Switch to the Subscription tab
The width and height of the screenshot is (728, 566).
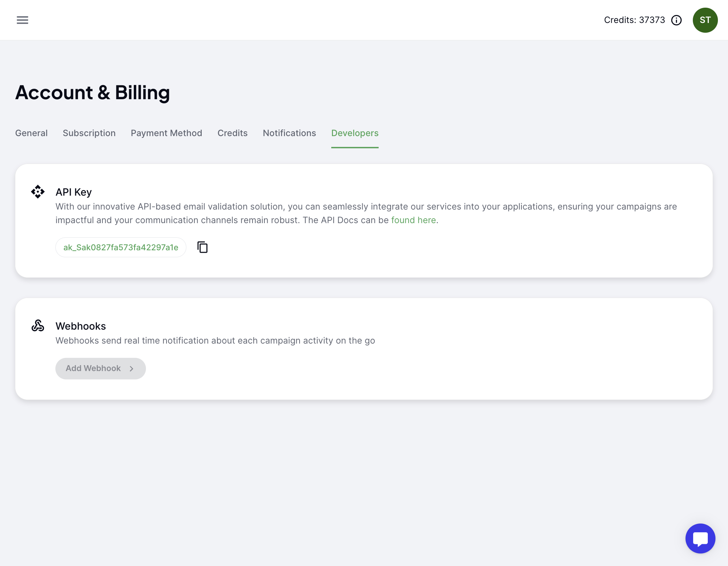pyautogui.click(x=89, y=133)
